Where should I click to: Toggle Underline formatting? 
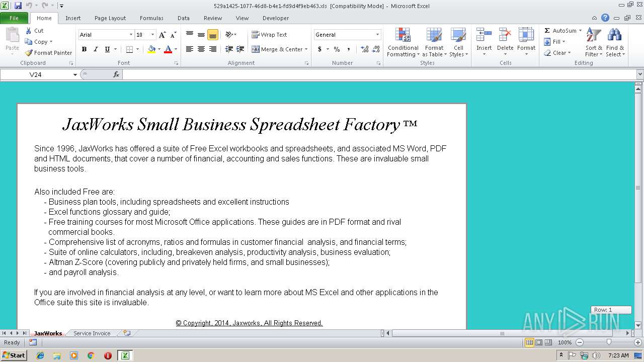click(x=107, y=49)
